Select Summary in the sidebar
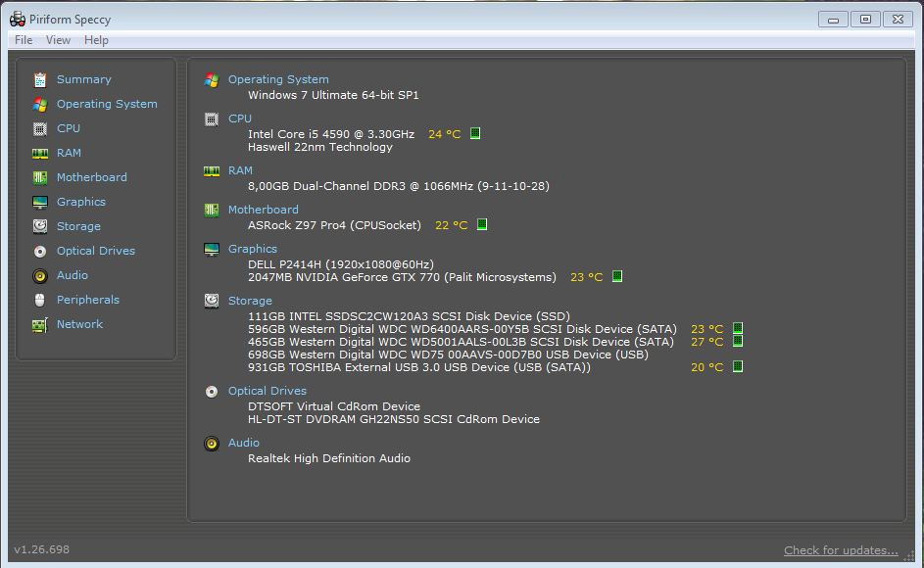This screenshot has height=568, width=924. [83, 79]
